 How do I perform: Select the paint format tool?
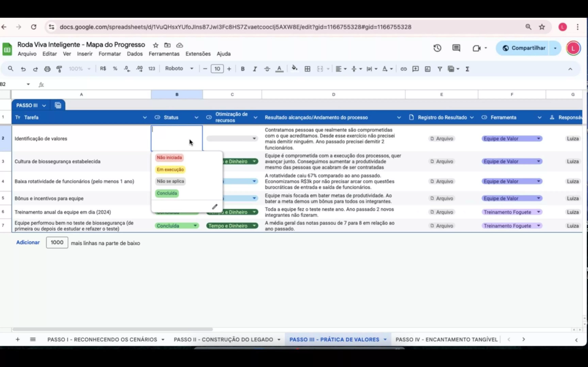59,69
